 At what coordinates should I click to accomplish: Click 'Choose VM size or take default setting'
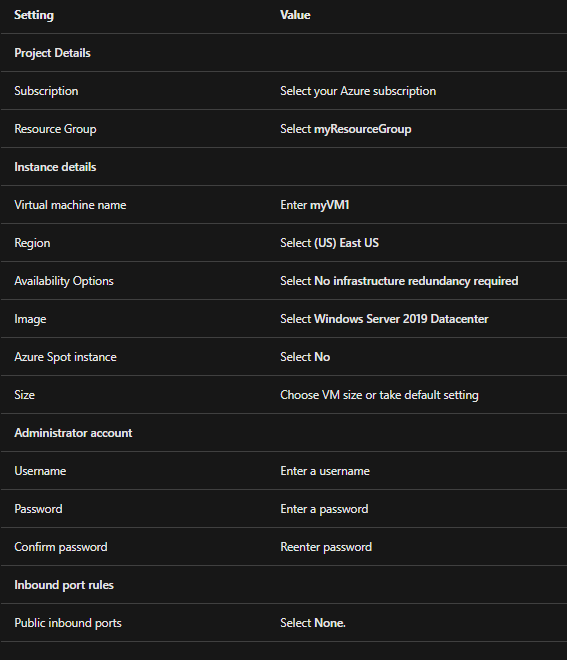pyautogui.click(x=379, y=395)
